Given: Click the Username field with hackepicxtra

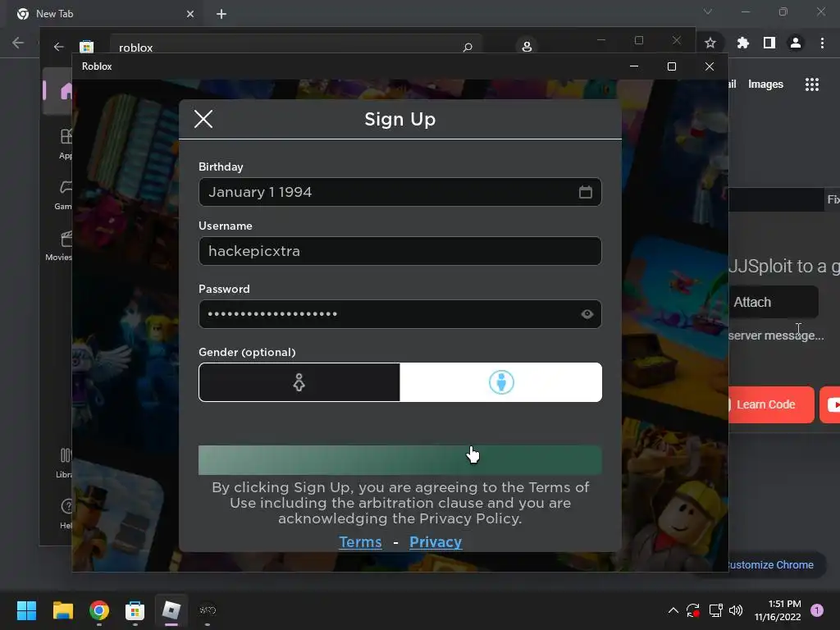Looking at the screenshot, I should tap(399, 251).
